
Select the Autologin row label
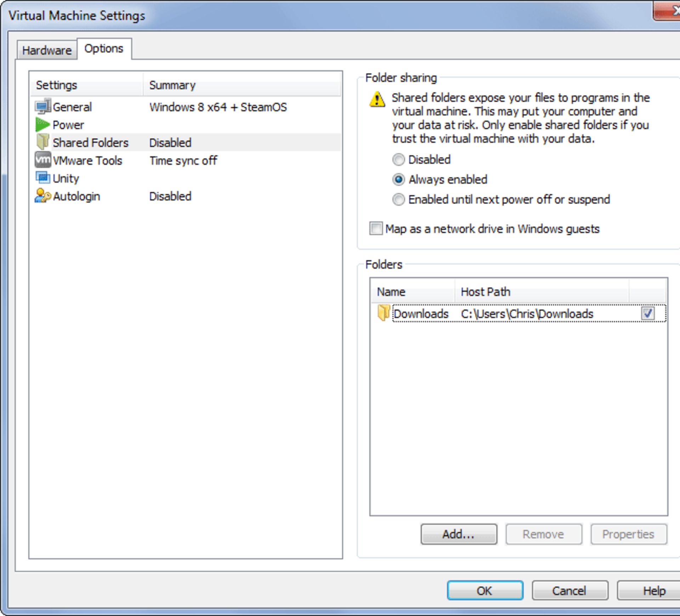pos(76,196)
